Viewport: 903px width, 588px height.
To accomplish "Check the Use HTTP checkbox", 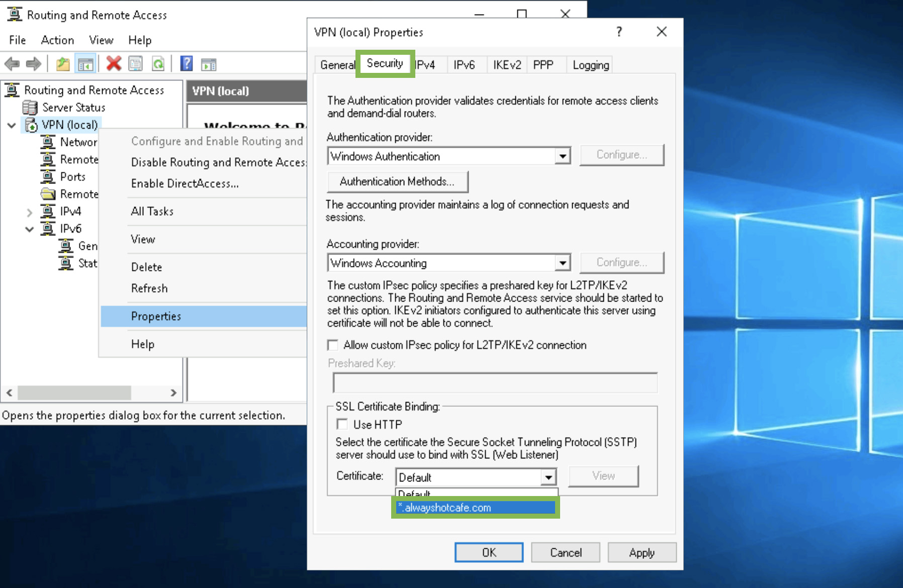I will 342,424.
